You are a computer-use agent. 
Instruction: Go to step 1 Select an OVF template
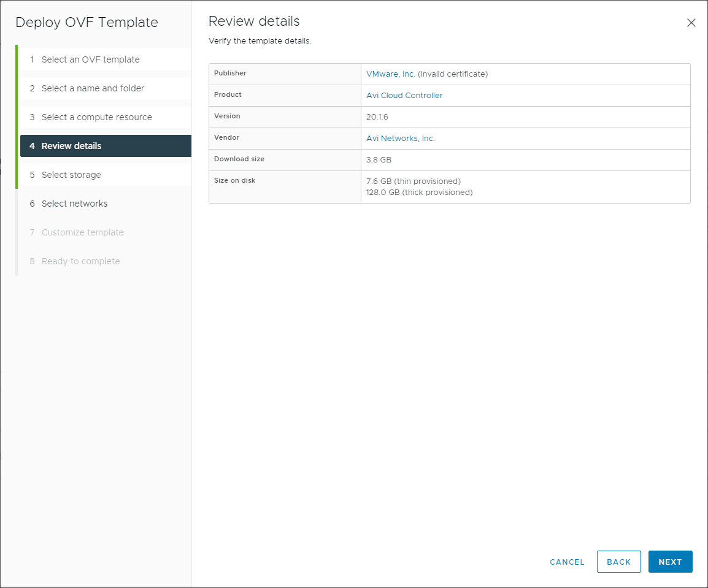click(x=90, y=59)
